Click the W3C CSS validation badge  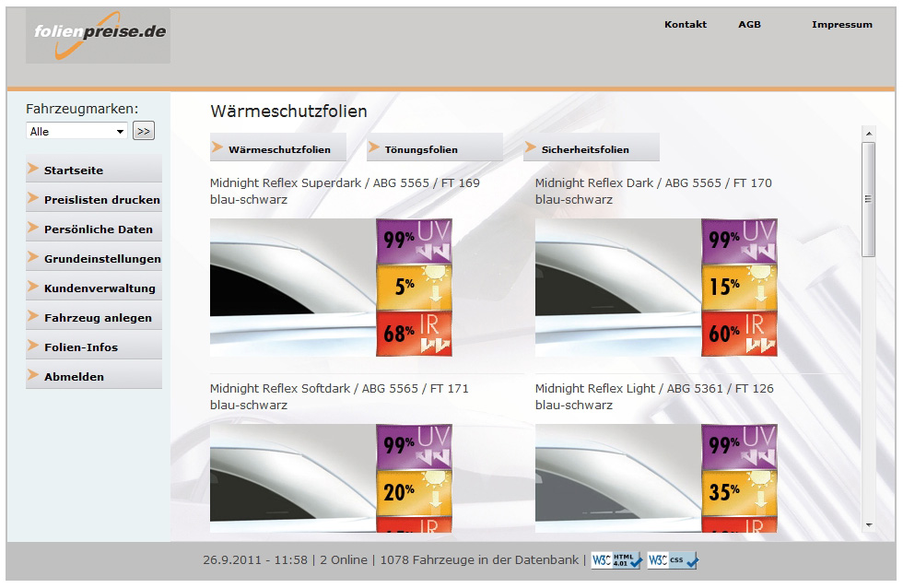[x=673, y=559]
